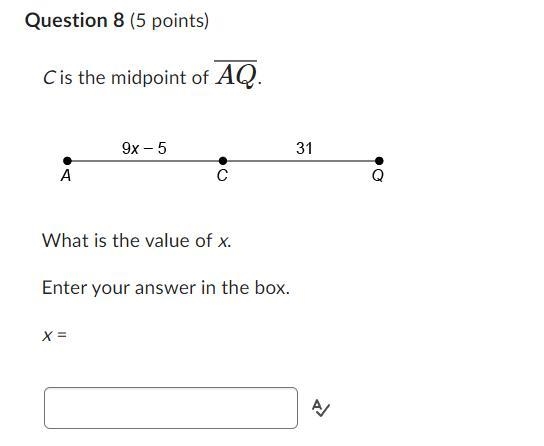The height and width of the screenshot is (446, 544).
Task: Click the 9x – 5 length label
Action: click(x=144, y=148)
